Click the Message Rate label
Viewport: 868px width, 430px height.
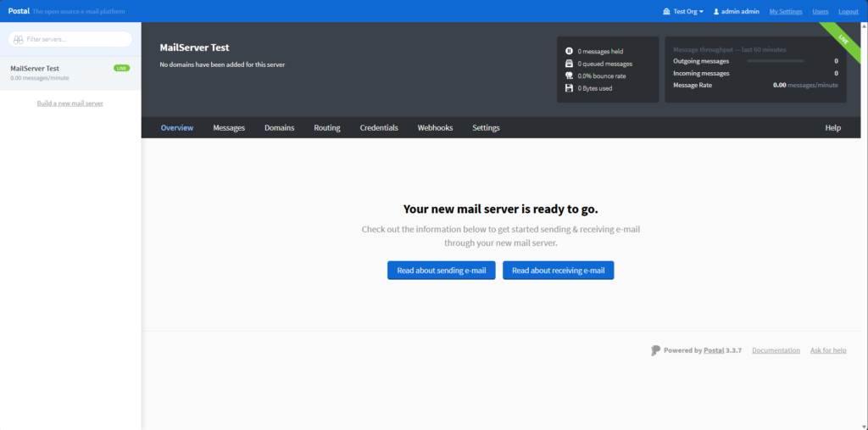coord(693,86)
